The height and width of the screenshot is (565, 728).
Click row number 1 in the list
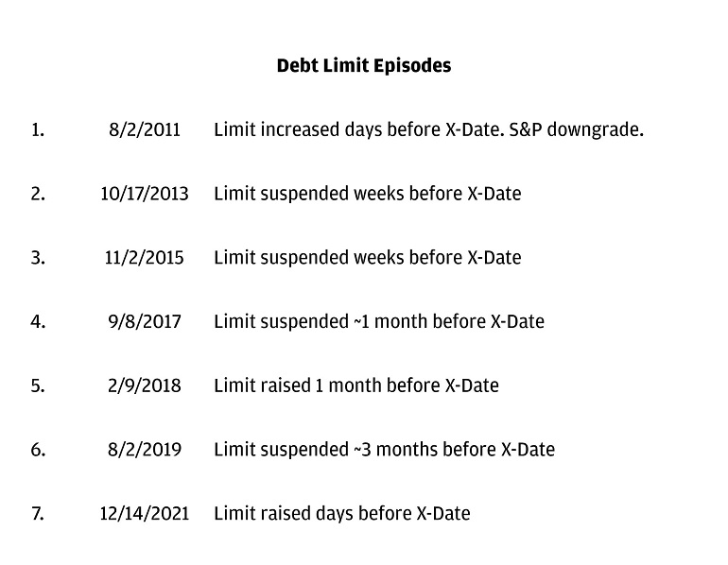pyautogui.click(x=37, y=129)
